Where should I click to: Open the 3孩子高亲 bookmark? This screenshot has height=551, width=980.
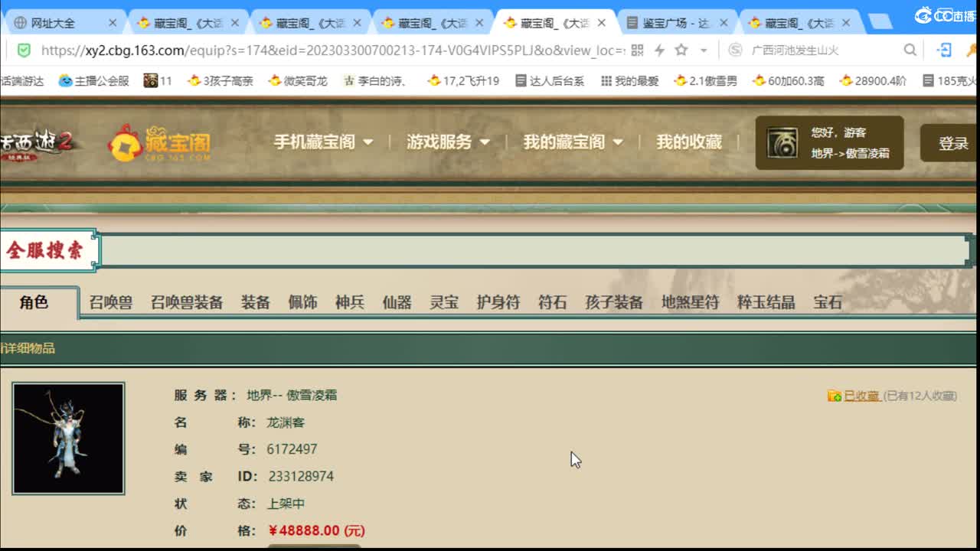point(220,80)
